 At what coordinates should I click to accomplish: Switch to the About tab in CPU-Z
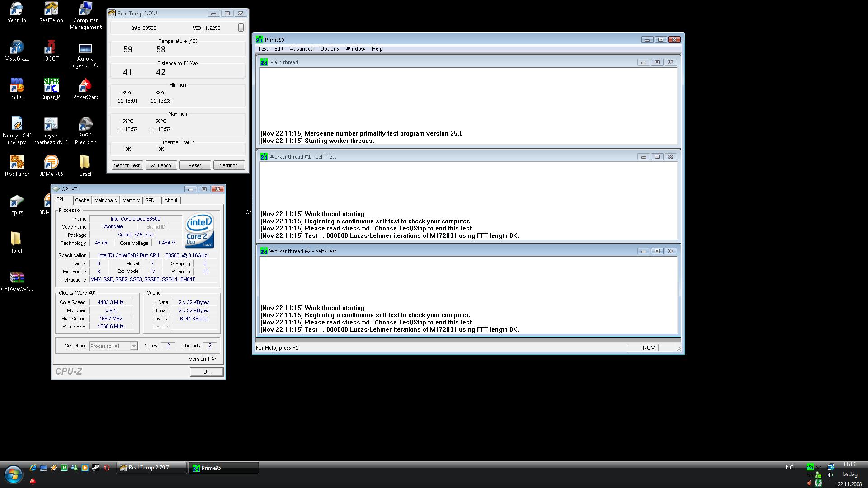click(x=171, y=200)
